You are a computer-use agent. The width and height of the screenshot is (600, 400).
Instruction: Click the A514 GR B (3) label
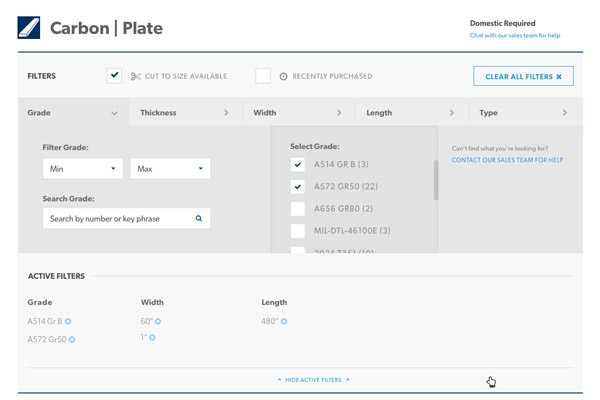point(341,164)
